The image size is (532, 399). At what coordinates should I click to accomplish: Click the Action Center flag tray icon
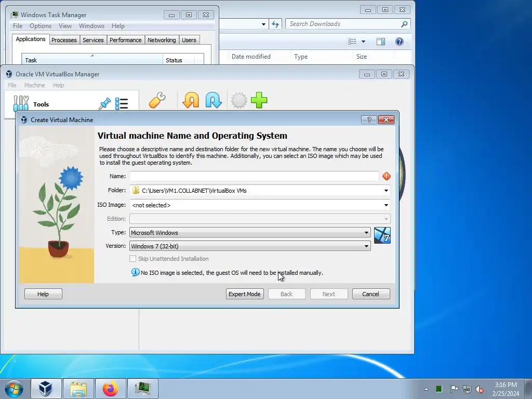(x=454, y=389)
